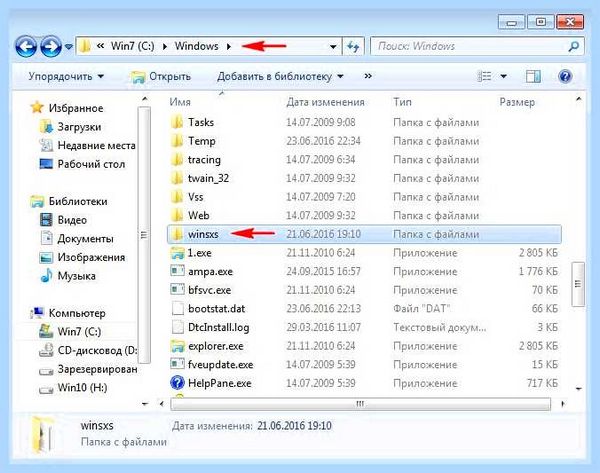The image size is (600, 473).
Task: Go back with the Back arrow button
Action: click(x=26, y=46)
